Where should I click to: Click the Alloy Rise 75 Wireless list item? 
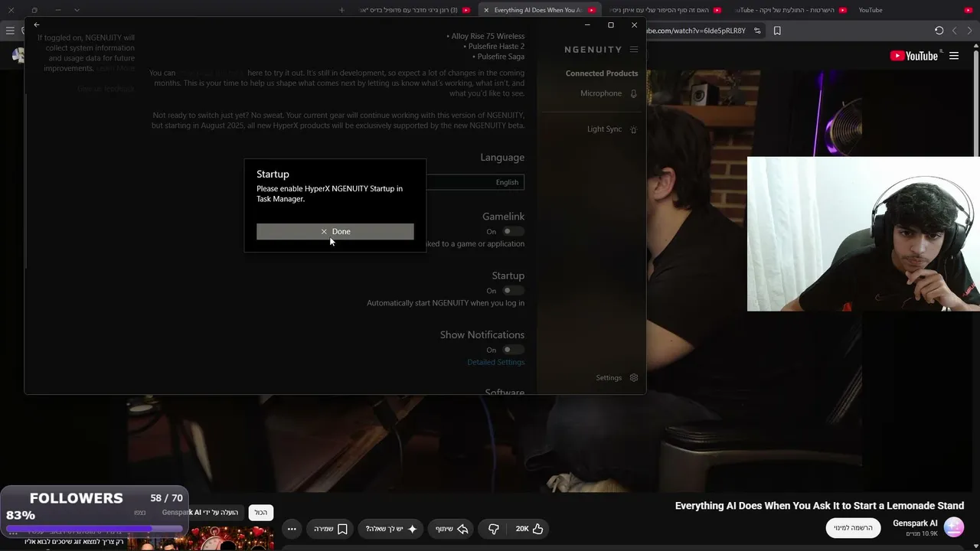pos(485,36)
